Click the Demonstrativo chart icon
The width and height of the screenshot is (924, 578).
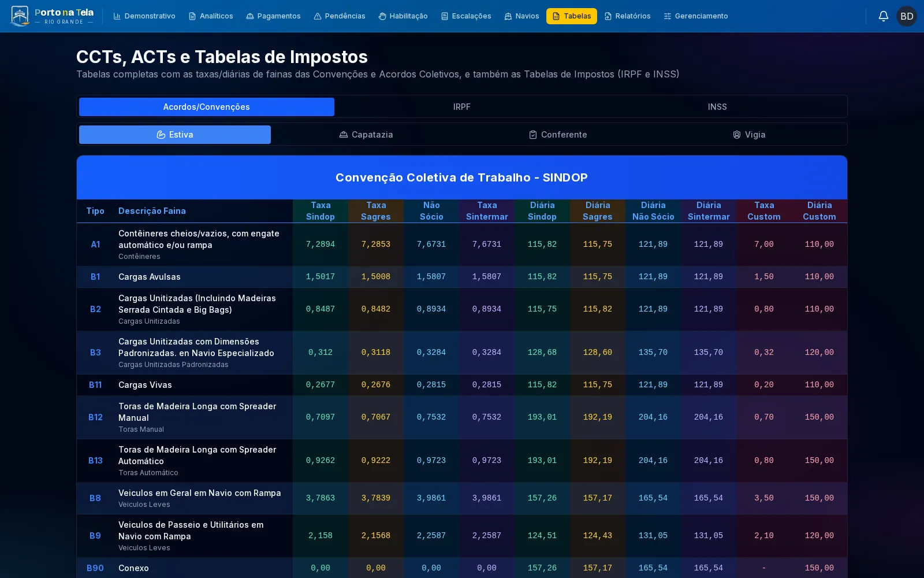point(117,16)
